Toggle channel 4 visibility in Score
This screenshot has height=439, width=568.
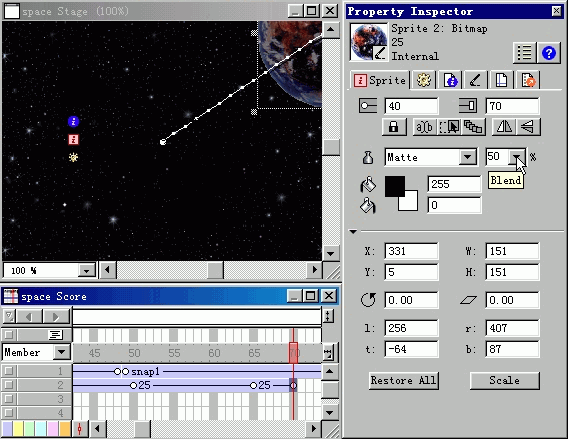9,413
